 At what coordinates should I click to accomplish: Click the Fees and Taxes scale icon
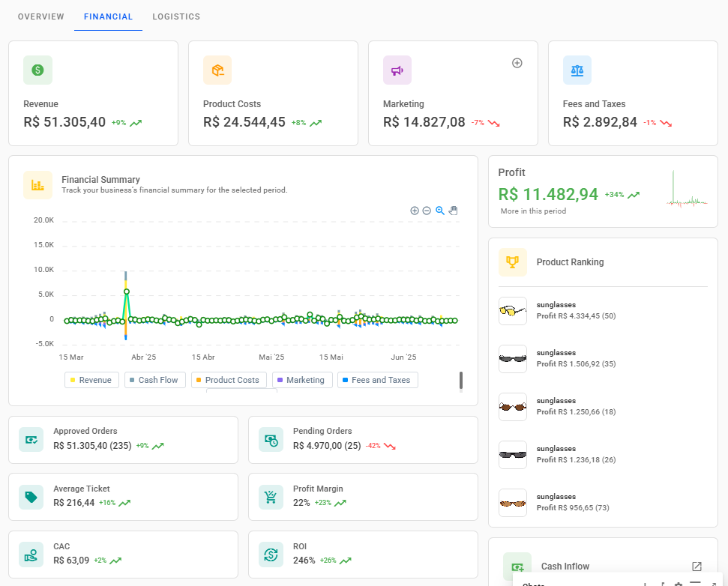[577, 70]
